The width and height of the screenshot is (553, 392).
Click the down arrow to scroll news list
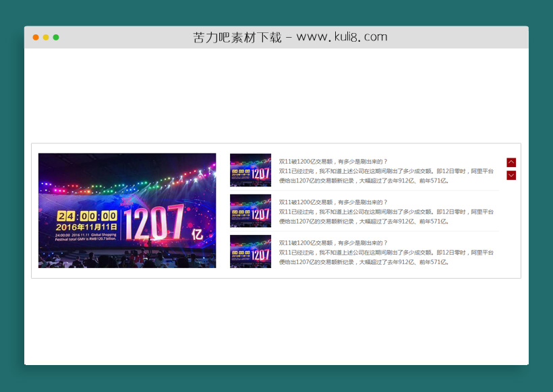pyautogui.click(x=511, y=174)
